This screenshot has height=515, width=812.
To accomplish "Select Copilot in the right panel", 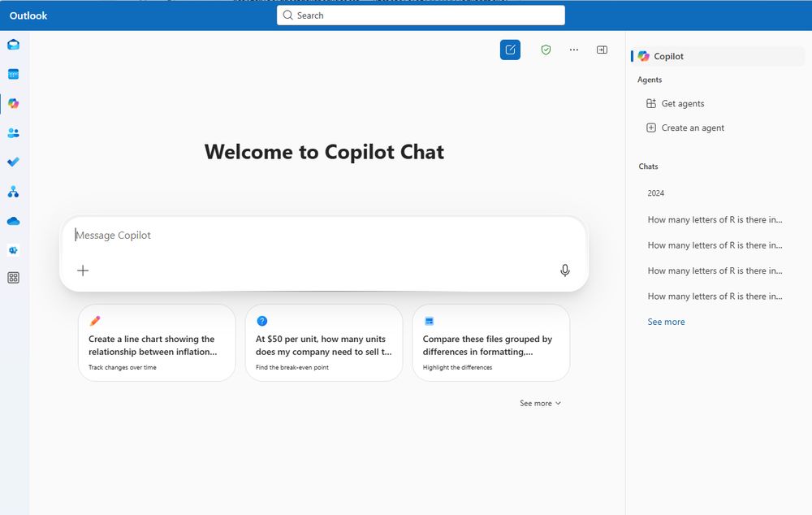I will coord(718,56).
